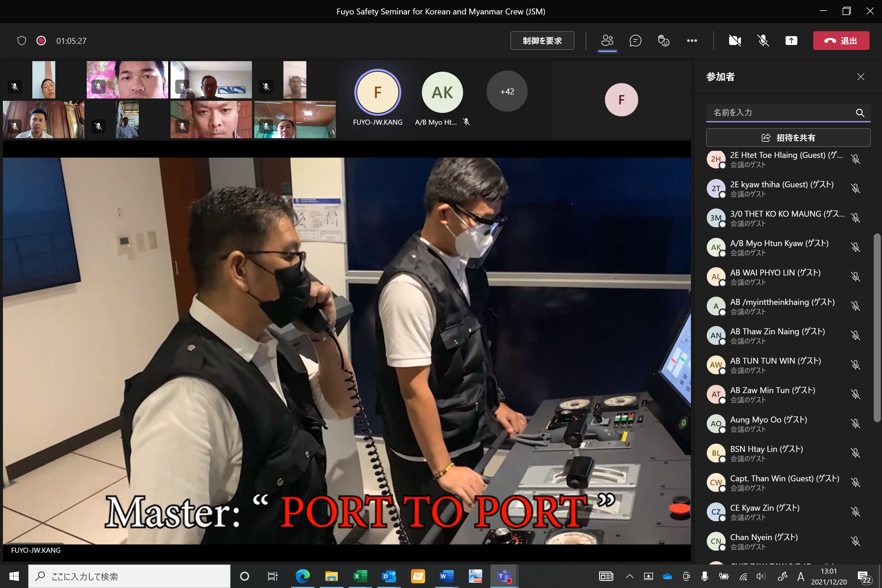
Task: Select participant Chan Nyein
Action: point(788,541)
